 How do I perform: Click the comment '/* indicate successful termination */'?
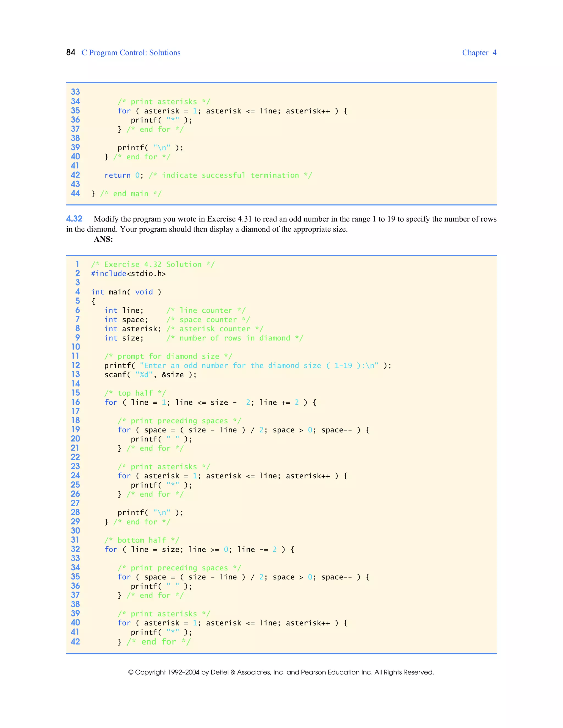[230, 175]
